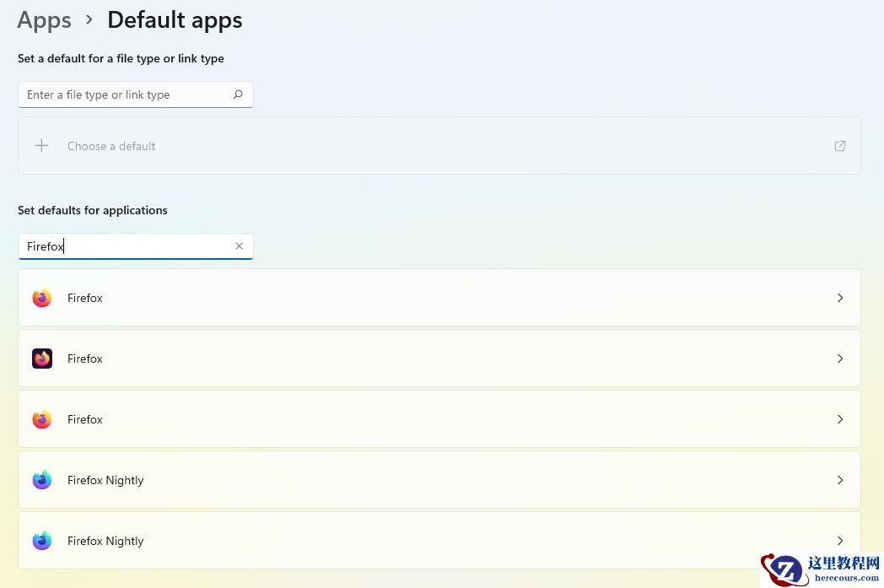Viewport: 884px width, 588px height.
Task: Click the chevron on the first Firefox result
Action: click(839, 298)
